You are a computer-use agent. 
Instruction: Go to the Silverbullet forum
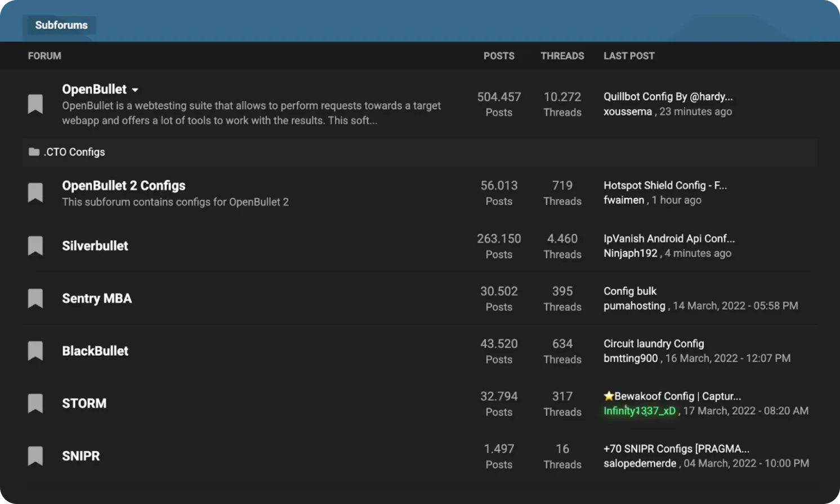pyautogui.click(x=95, y=246)
